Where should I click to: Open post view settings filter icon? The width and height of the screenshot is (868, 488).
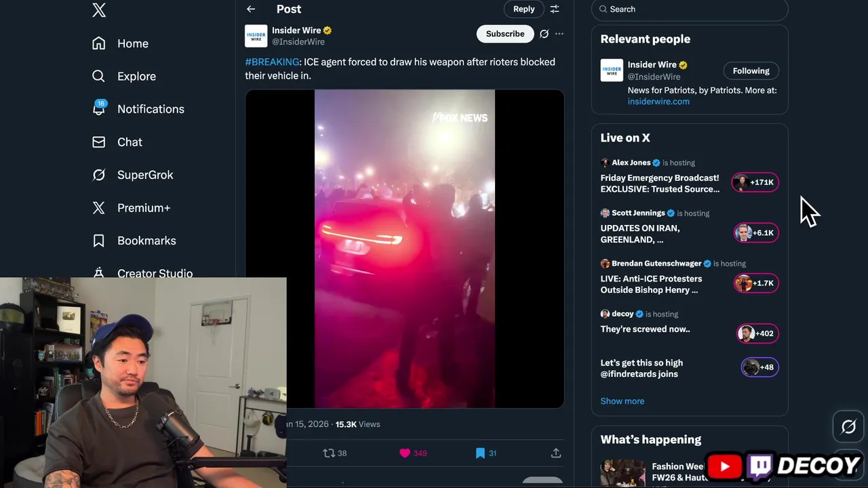[x=555, y=9]
